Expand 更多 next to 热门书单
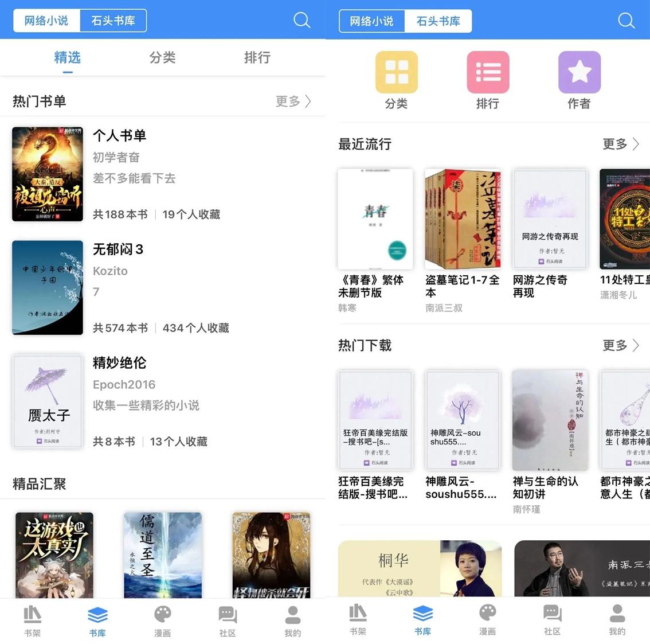 click(293, 100)
